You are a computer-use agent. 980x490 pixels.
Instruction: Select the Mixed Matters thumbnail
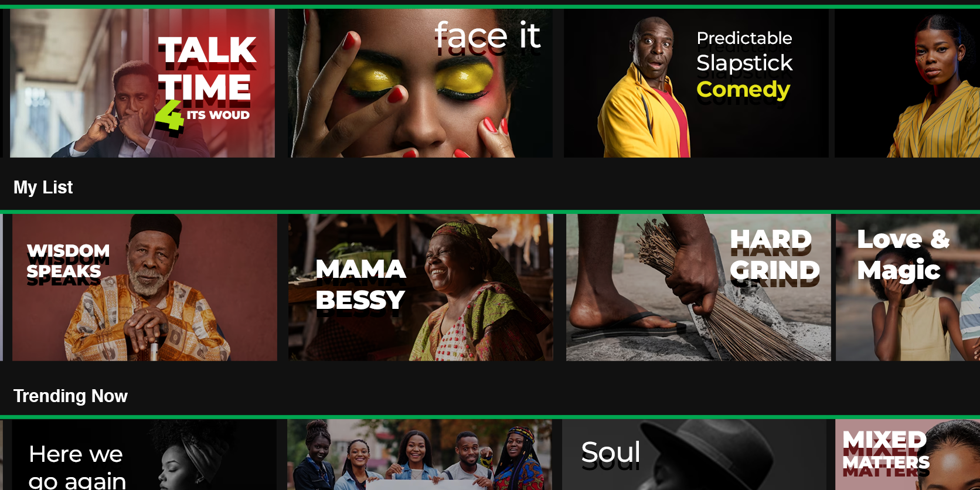[x=907, y=455]
